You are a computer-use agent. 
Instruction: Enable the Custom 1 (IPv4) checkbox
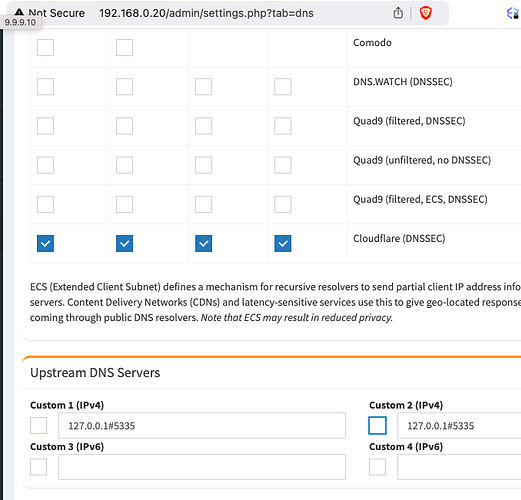38,425
